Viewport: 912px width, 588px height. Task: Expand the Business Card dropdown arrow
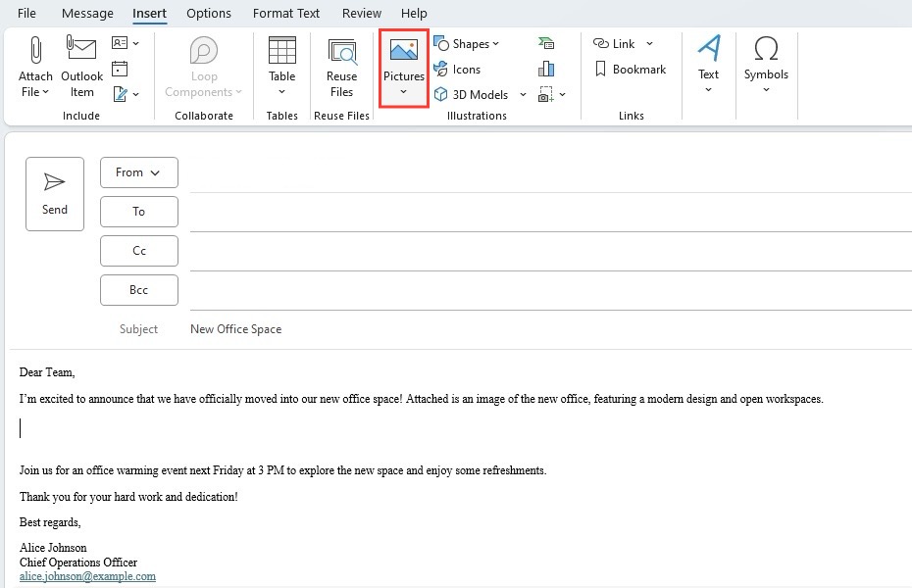tap(135, 43)
